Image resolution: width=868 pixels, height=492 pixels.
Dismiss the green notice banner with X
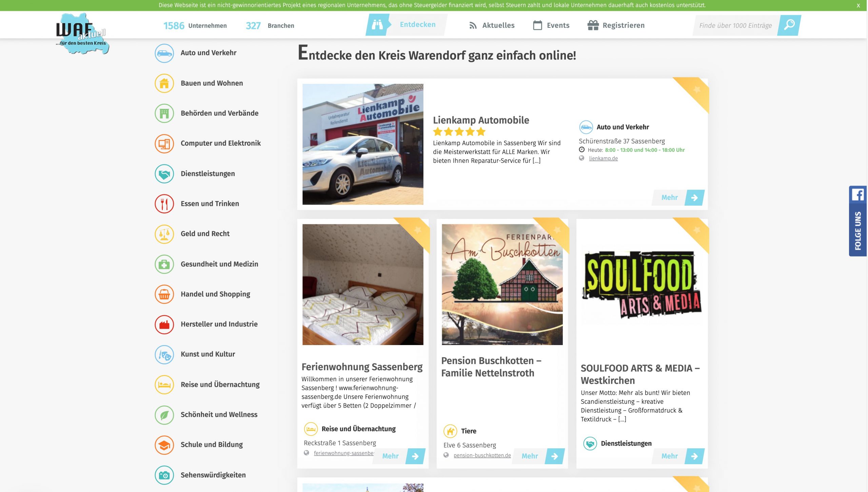click(859, 5)
